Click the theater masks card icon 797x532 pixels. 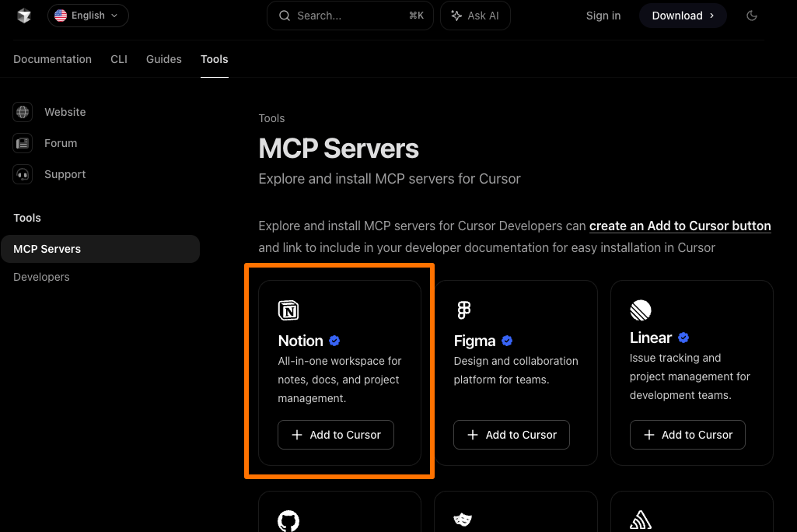pos(463,520)
